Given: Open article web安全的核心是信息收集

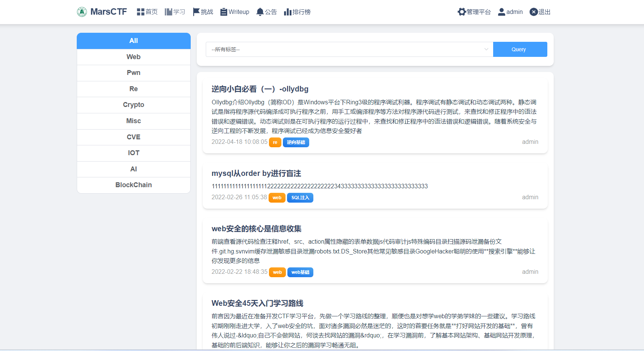Looking at the screenshot, I should tap(257, 229).
